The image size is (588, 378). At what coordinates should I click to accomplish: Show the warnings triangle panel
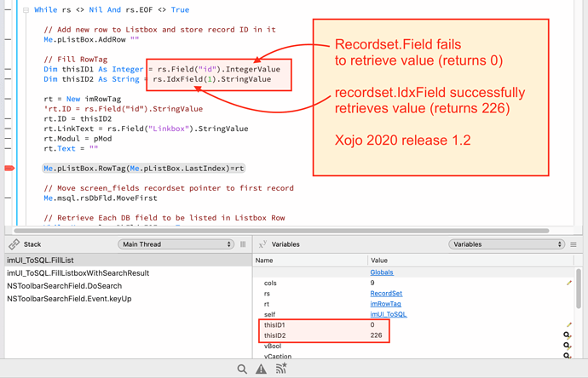261,369
